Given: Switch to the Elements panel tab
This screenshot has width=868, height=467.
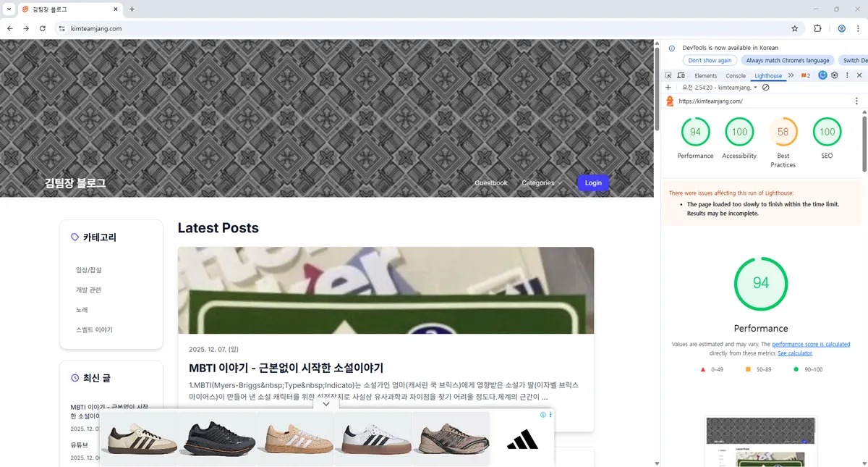Looking at the screenshot, I should [705, 75].
